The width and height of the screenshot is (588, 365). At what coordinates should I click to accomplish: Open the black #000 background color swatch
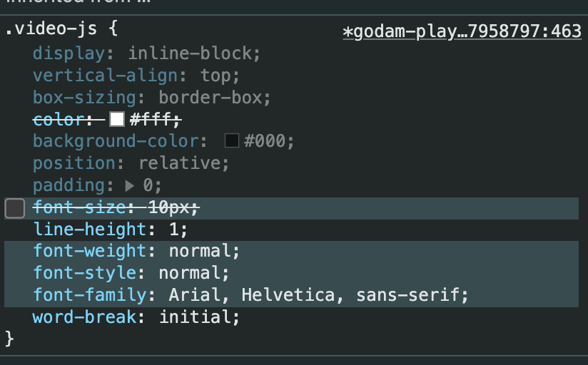tap(232, 141)
